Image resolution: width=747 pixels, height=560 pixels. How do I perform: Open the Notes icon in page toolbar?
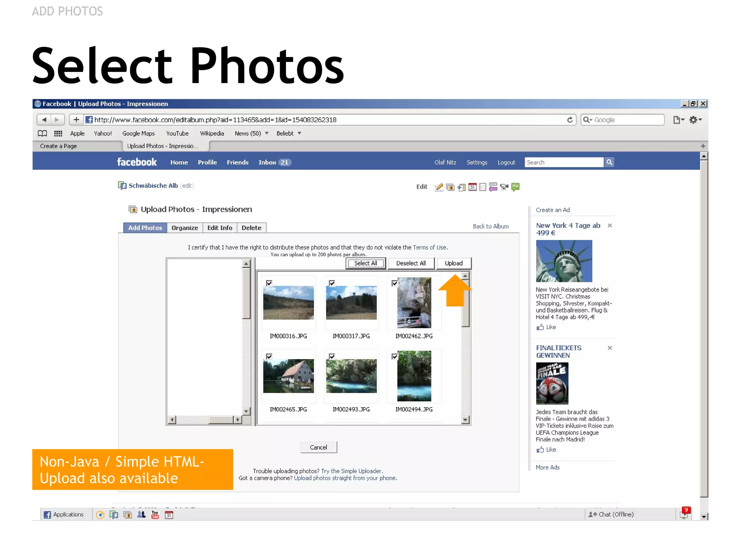483,187
